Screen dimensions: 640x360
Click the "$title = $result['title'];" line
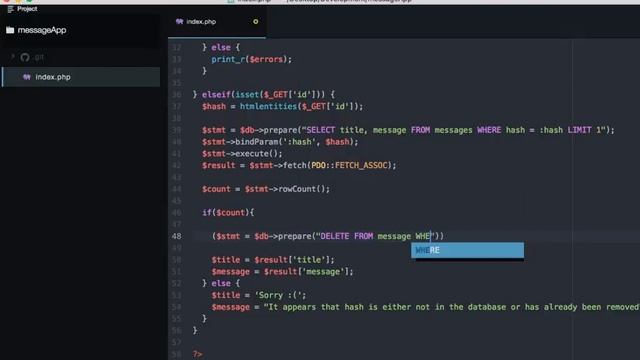pyautogui.click(x=273, y=260)
